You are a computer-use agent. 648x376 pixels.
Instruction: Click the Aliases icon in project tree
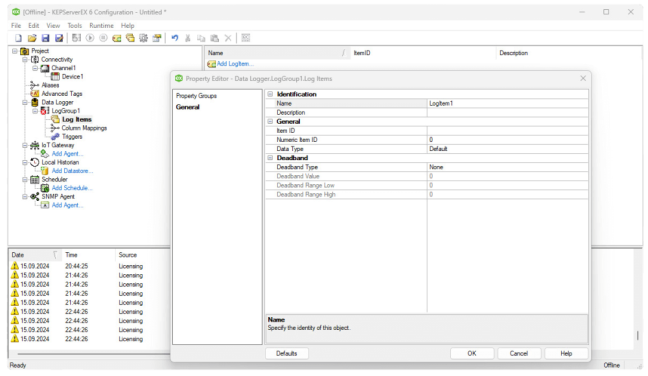pos(35,85)
